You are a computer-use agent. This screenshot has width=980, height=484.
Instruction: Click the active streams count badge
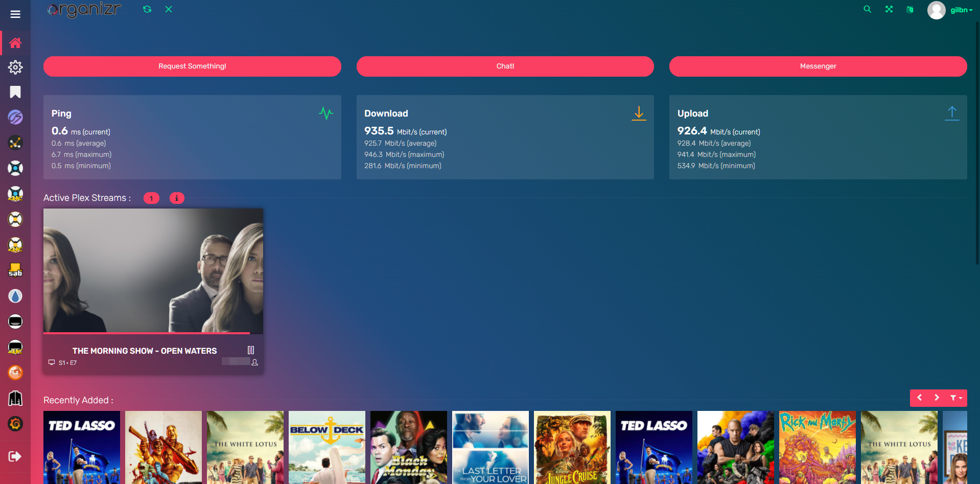tap(151, 198)
